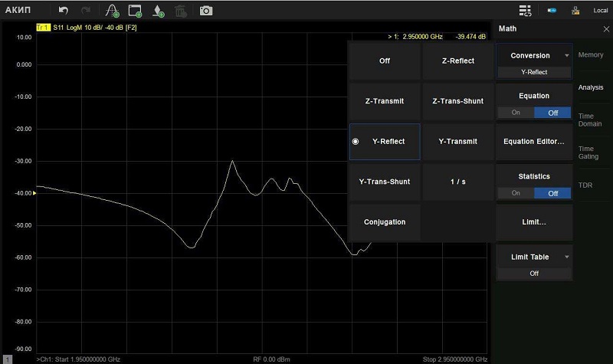Click the add marker icon
Screen dimensions: 613x364
pyautogui.click(x=157, y=11)
